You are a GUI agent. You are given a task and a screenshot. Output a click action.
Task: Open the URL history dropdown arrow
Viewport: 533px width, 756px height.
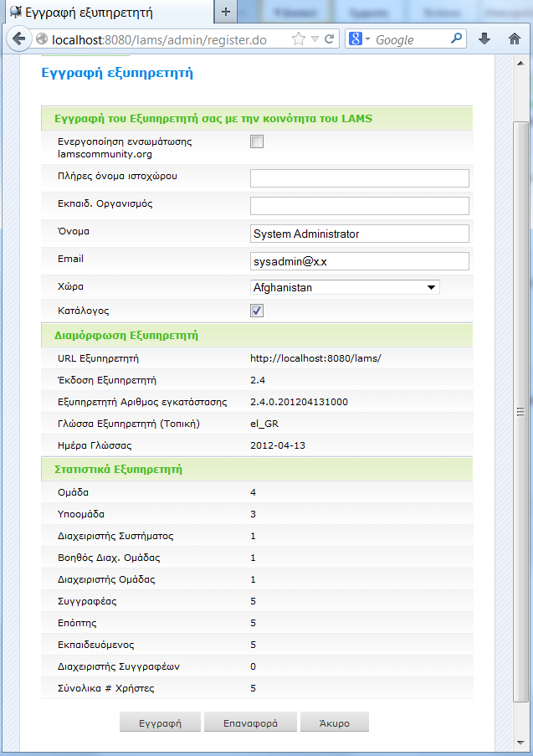click(315, 39)
